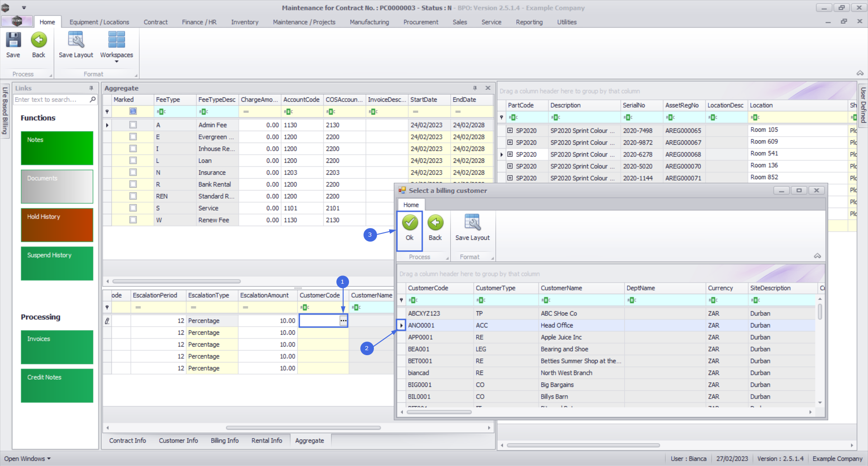Sort by the CustomerName column header
The height and width of the screenshot is (466, 868).
(x=581, y=288)
